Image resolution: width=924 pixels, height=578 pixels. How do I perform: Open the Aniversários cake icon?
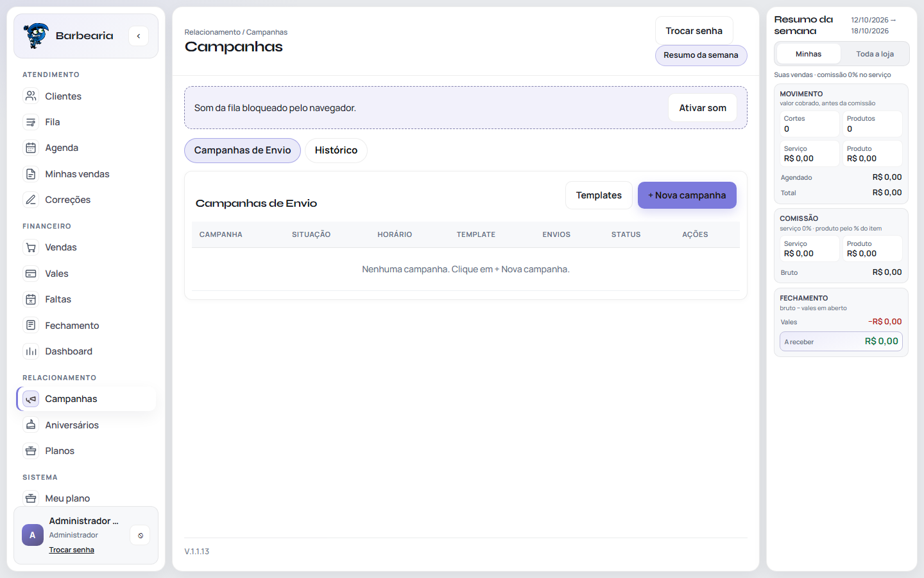click(31, 425)
